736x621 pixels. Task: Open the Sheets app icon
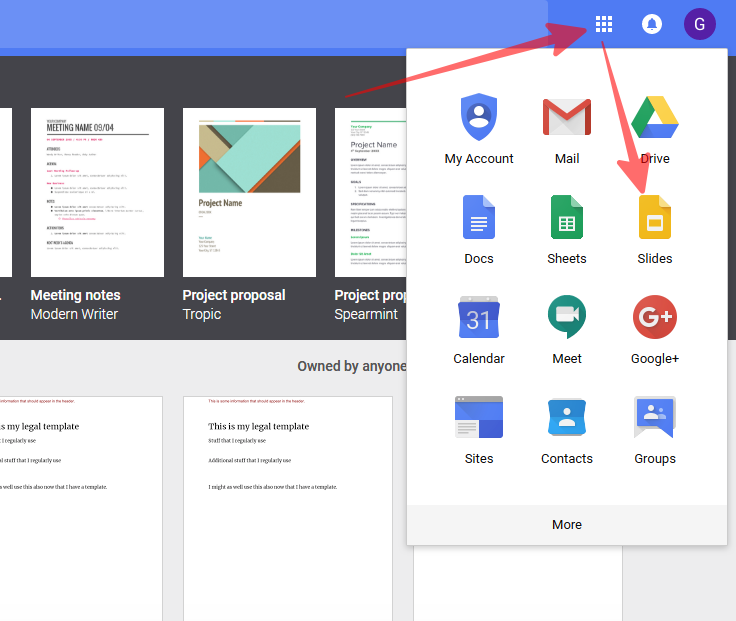click(567, 217)
